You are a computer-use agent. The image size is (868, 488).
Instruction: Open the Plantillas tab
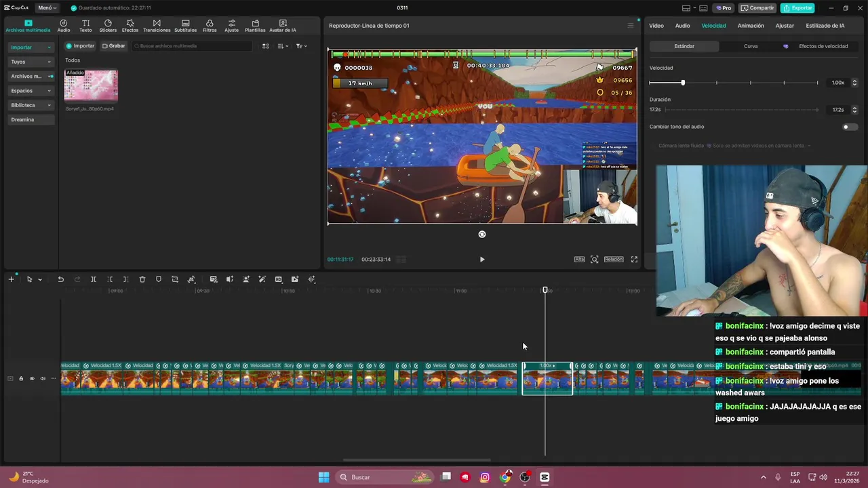coord(255,26)
